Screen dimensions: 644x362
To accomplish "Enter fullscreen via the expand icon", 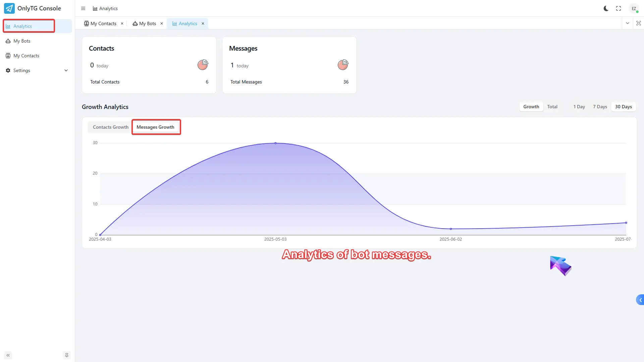I will (619, 8).
